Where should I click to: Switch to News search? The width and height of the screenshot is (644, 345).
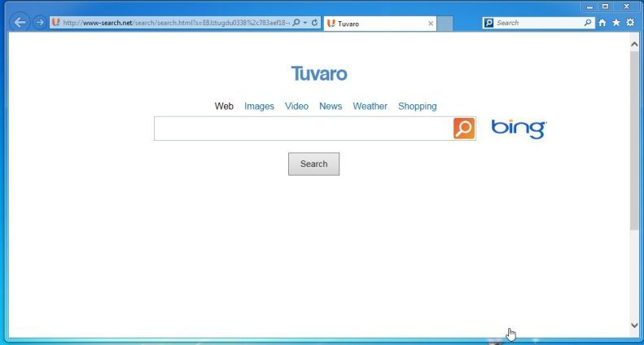(x=331, y=106)
